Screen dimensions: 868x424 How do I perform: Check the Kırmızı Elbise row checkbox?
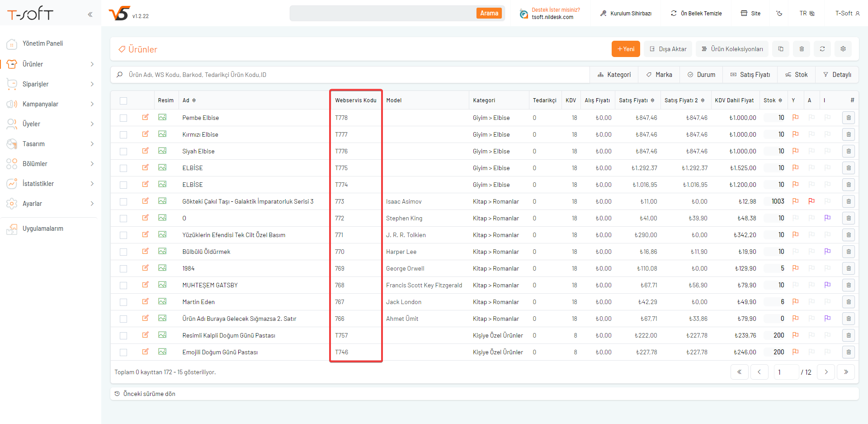(x=123, y=135)
